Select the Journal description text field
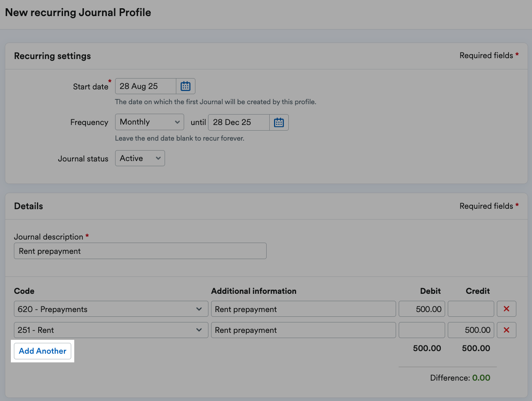532x401 pixels. pyautogui.click(x=140, y=251)
